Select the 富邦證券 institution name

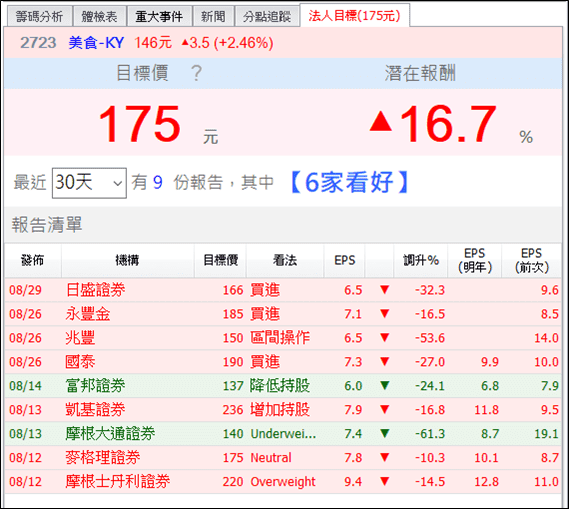(95, 386)
